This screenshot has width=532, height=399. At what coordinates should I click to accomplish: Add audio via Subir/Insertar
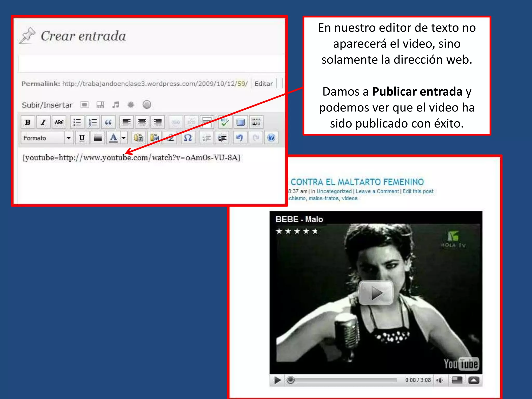coord(116,105)
